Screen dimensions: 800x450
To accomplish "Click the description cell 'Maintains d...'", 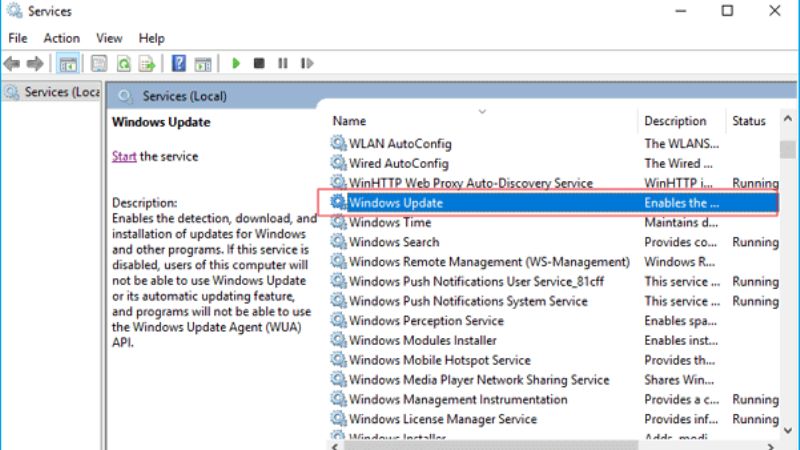I will (681, 222).
